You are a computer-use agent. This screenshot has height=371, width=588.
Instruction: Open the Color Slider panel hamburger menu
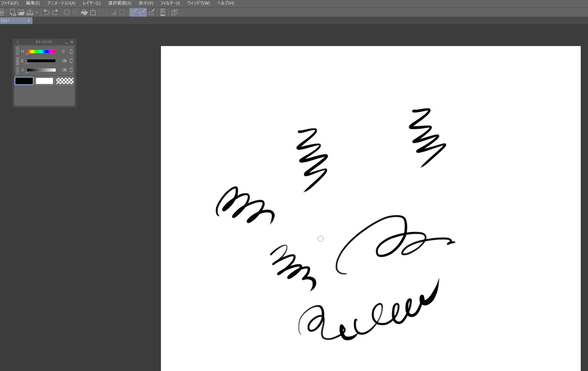pos(17,42)
